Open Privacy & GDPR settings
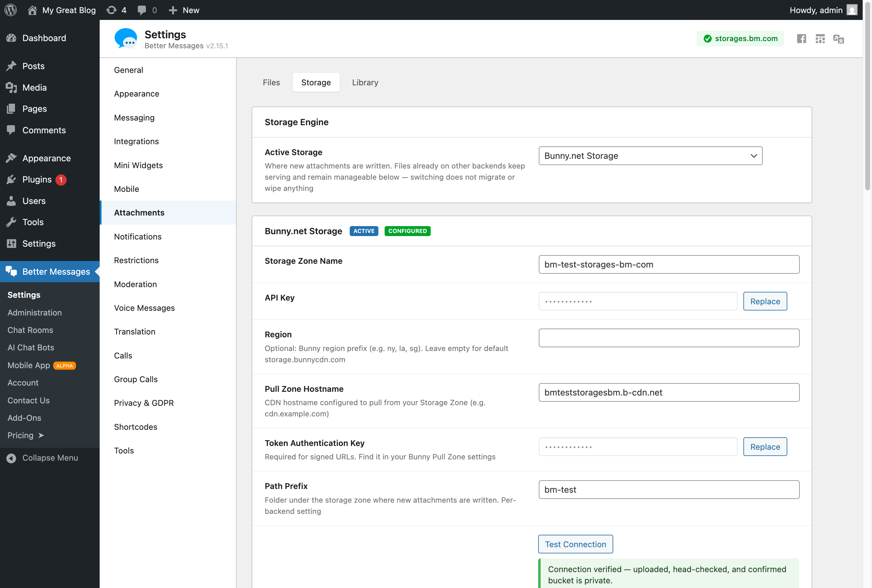The height and width of the screenshot is (588, 872). point(168,403)
